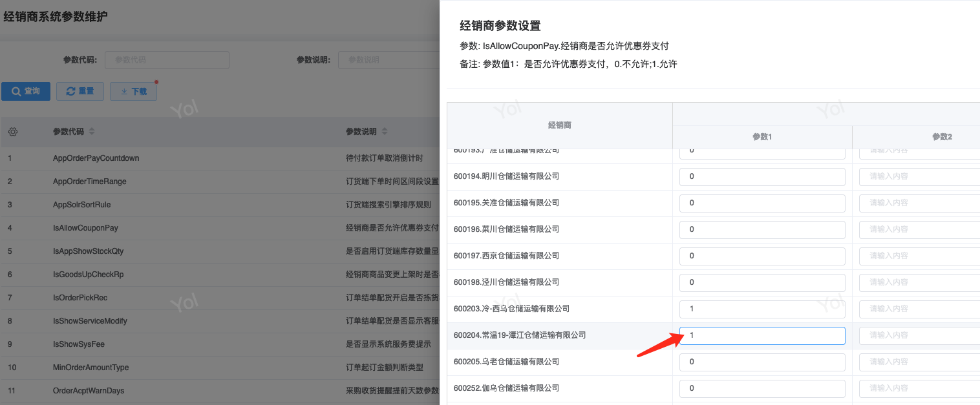Select the AppSolrSortRule parameter row
The height and width of the screenshot is (405, 980).
click(x=220, y=205)
